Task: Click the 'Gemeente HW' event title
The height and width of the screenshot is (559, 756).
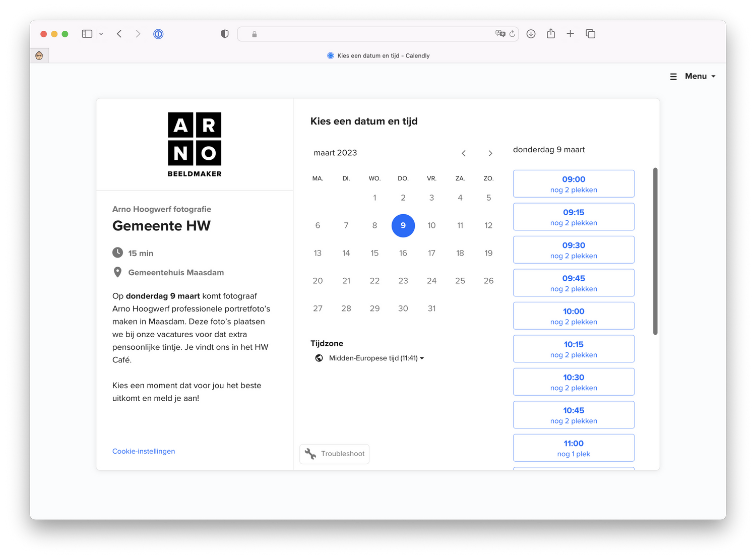Action: 161,226
